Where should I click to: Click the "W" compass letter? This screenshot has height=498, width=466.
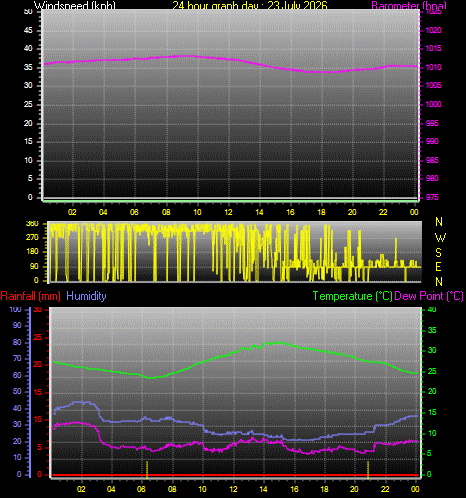[x=440, y=238]
